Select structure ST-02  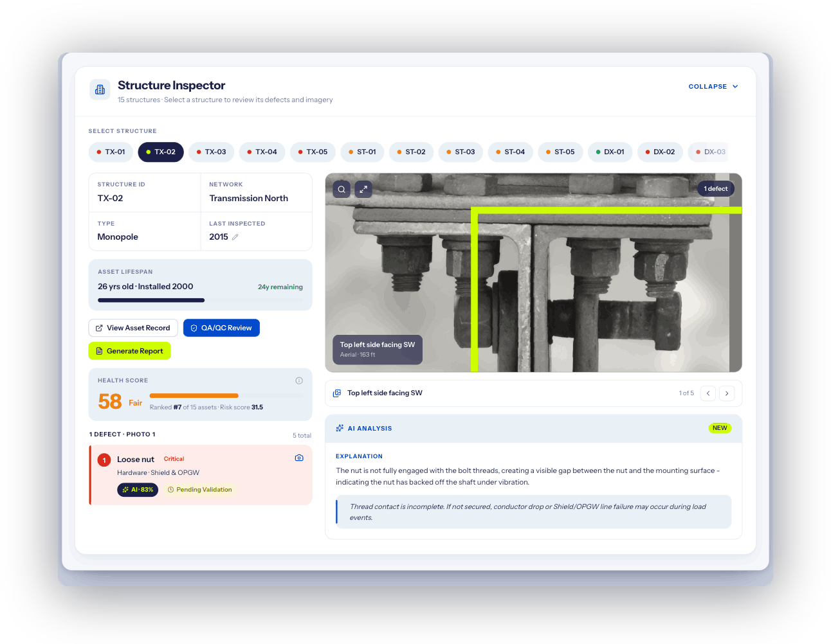(412, 152)
